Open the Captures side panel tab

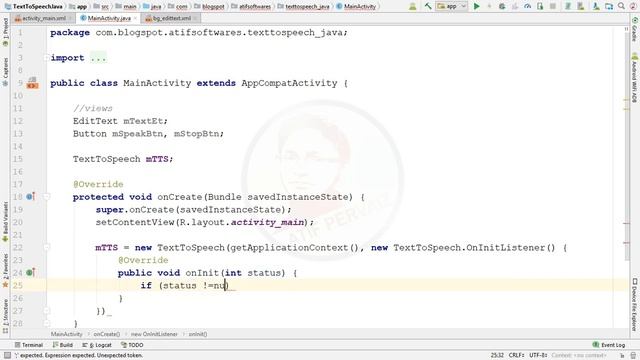[5, 71]
